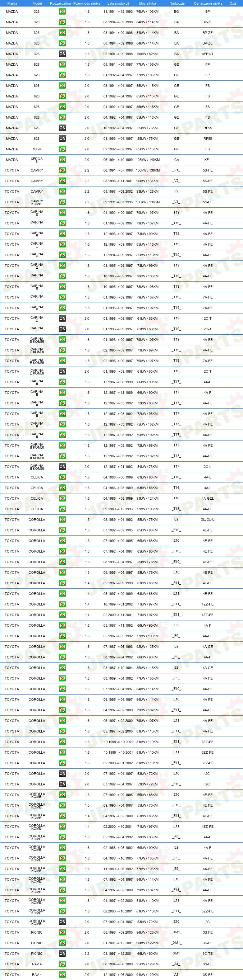243x980 pixels.
Task: Click petrol icon in Corolla 4A-GE 116KM row
Action: click(62, 668)
